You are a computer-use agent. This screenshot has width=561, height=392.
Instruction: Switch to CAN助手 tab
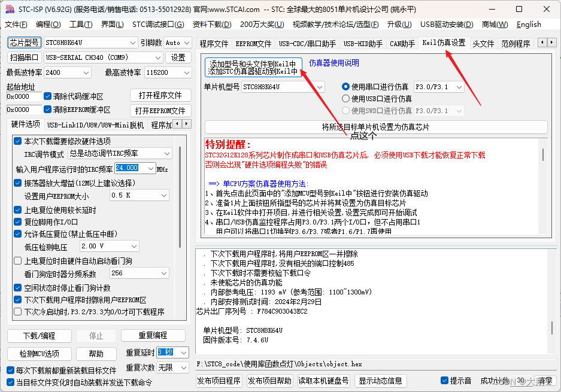[x=402, y=44]
